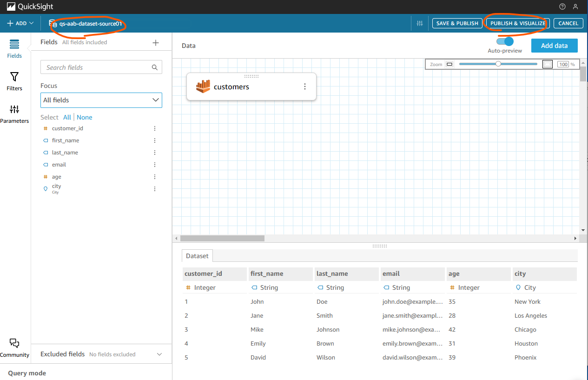Screen dimensions: 588x380
Task: Open the customers node three-dot menu
Action: 305,87
